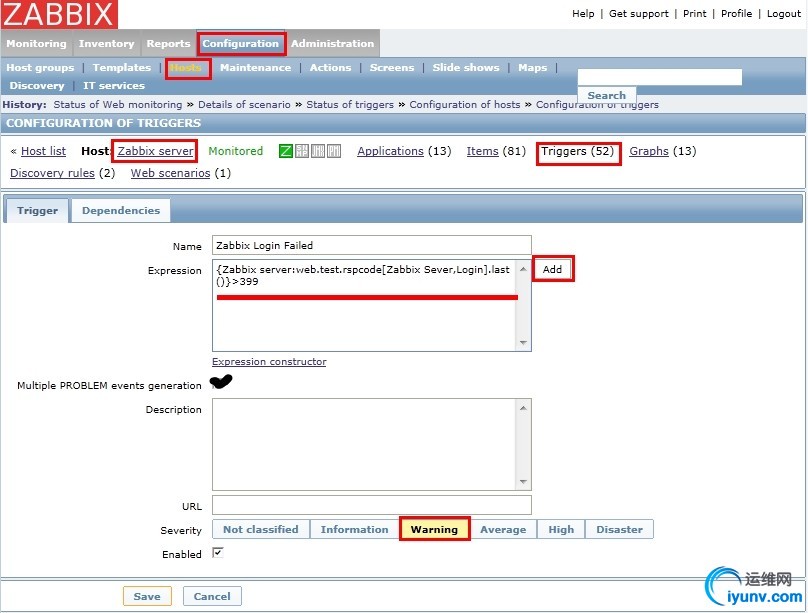Viewport: 808px width, 613px height.
Task: Open the Administration menu
Action: (x=332, y=44)
